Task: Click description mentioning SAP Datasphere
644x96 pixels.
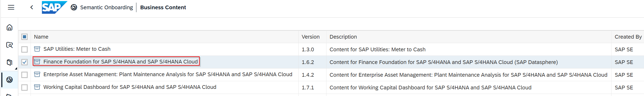Action: click(x=444, y=62)
